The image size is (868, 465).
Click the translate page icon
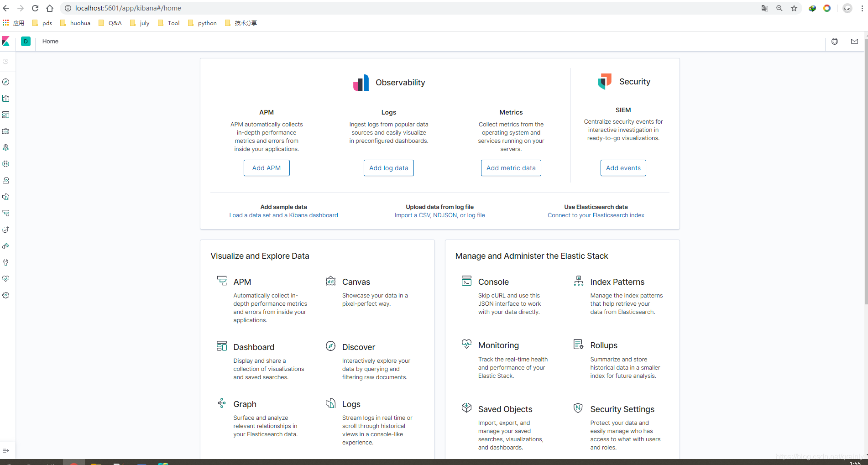[x=765, y=8]
